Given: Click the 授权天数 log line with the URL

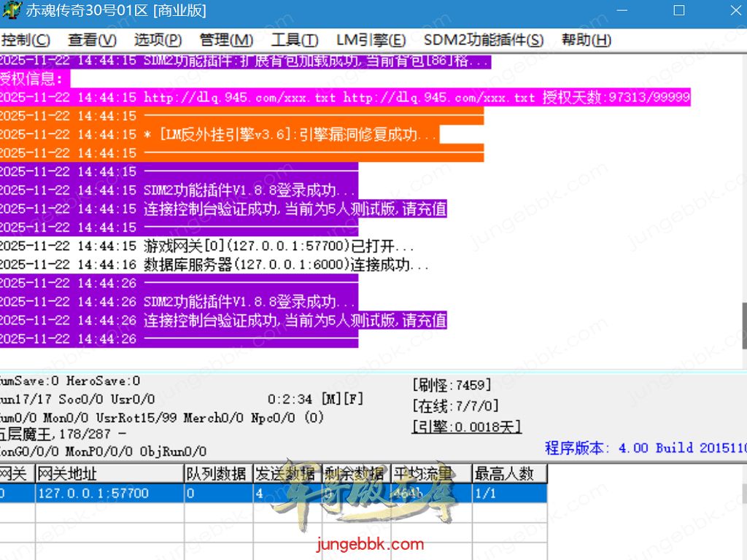Looking at the screenshot, I should click(343, 98).
